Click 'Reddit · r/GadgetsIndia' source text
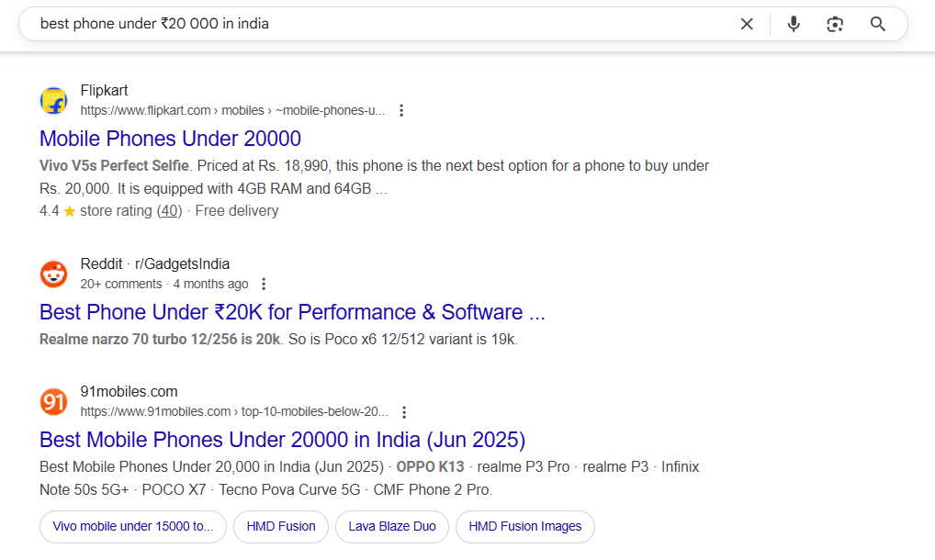The image size is (935, 560). point(155,263)
